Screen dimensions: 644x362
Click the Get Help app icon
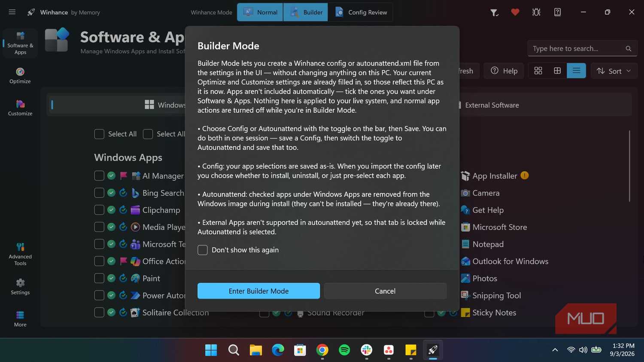click(465, 210)
